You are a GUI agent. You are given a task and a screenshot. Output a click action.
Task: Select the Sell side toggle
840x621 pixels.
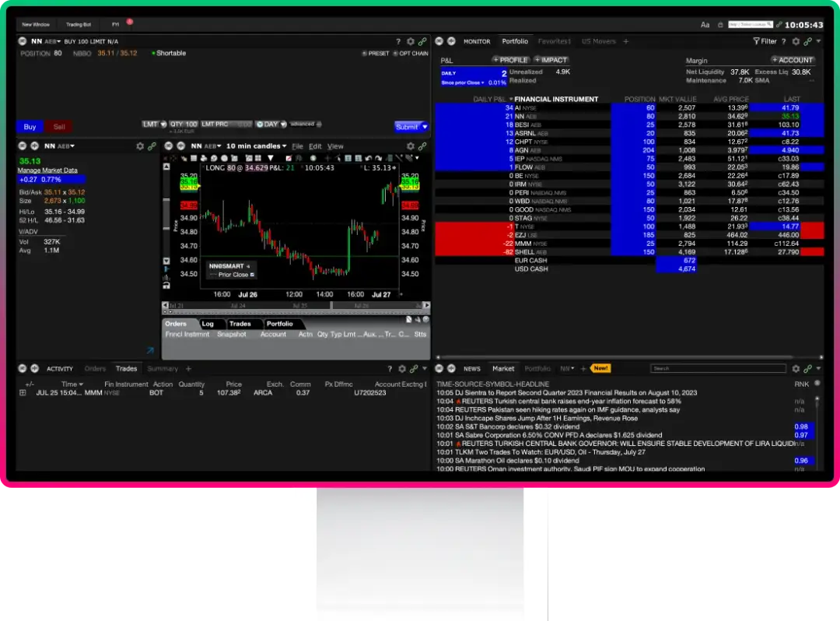58,127
